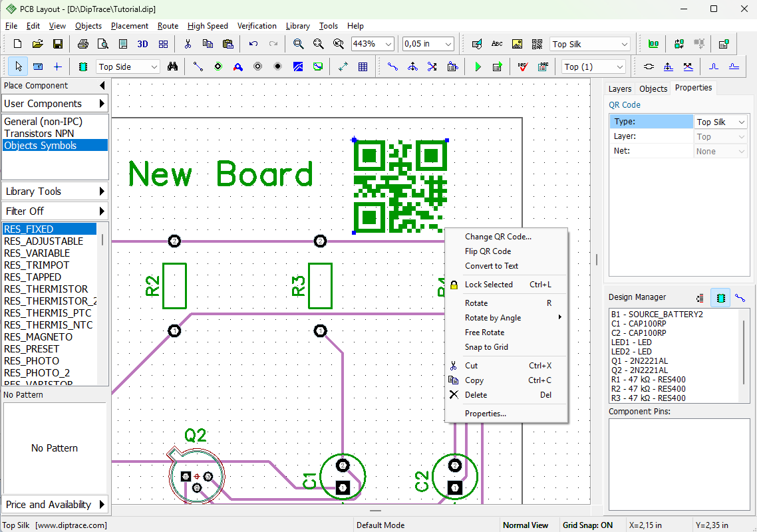Click the Place Component chip icon
757x532 pixels.
[83, 66]
